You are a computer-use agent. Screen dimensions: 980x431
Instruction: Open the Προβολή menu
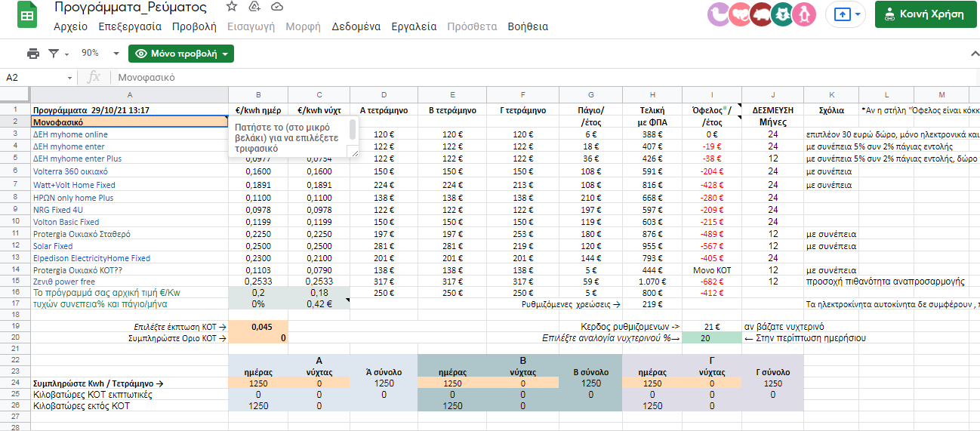(x=194, y=26)
